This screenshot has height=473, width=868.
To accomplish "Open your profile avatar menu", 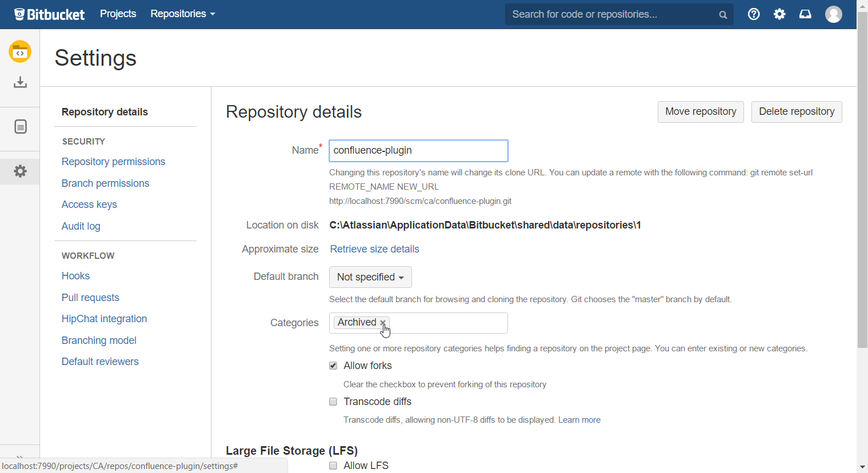I will coord(833,14).
